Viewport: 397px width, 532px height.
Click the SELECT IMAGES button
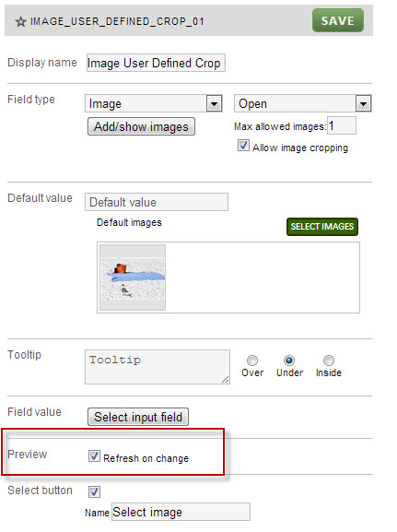tap(322, 227)
